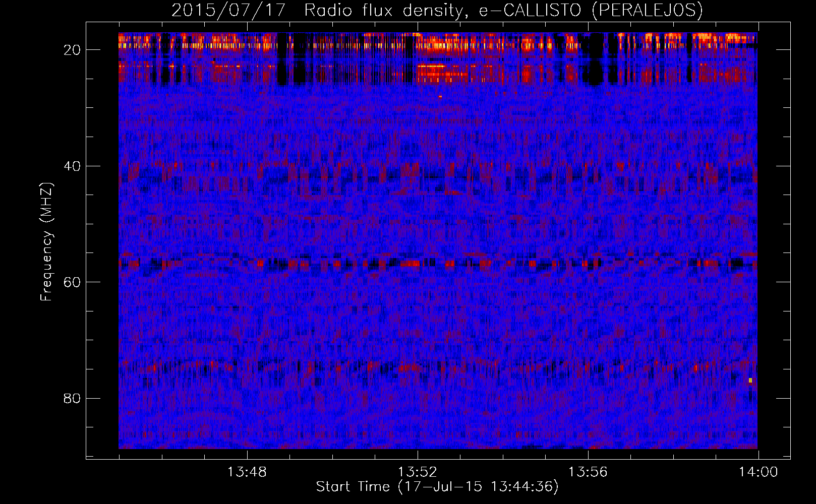Image resolution: width=816 pixels, height=504 pixels.
Task: Click the "Frequency (MHZ)" axis label
Action: (46, 242)
